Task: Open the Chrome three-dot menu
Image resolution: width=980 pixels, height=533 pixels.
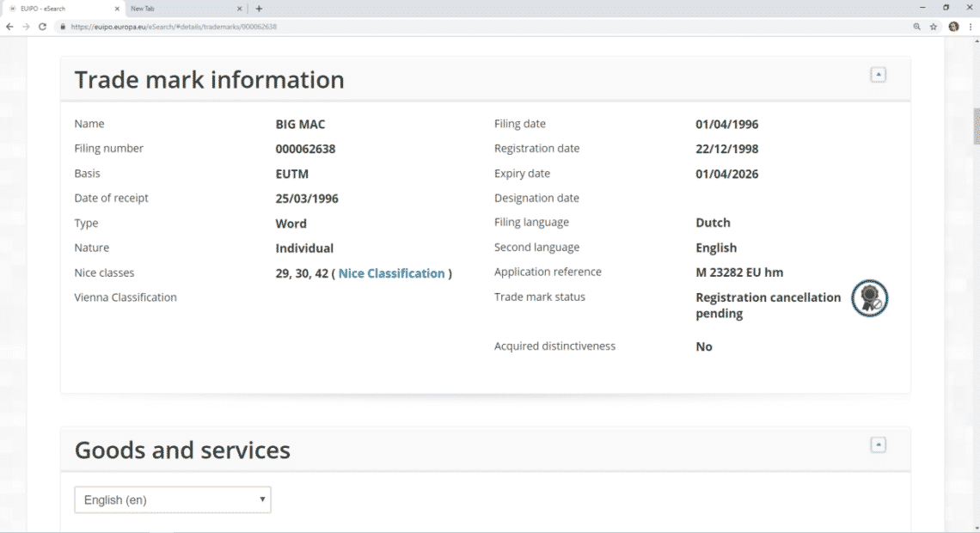Action: click(x=971, y=27)
